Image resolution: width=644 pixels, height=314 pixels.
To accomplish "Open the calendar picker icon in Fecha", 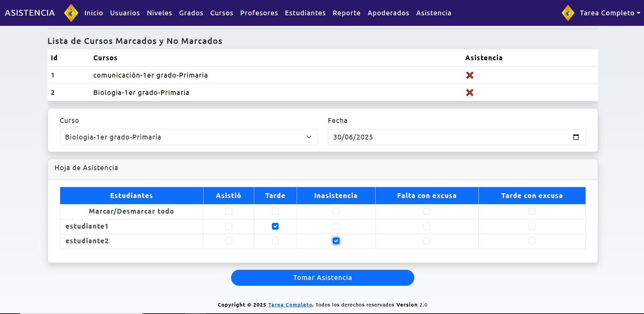I will (576, 137).
